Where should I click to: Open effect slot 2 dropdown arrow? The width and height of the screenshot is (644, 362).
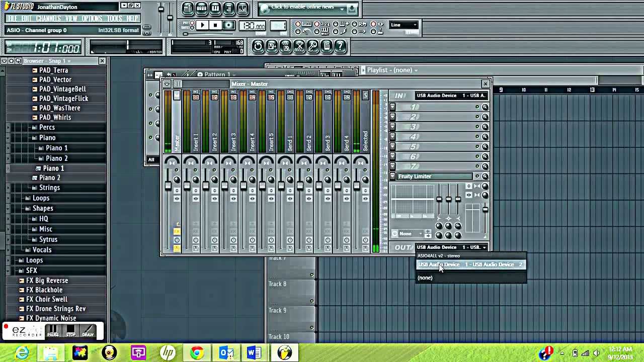tap(392, 117)
